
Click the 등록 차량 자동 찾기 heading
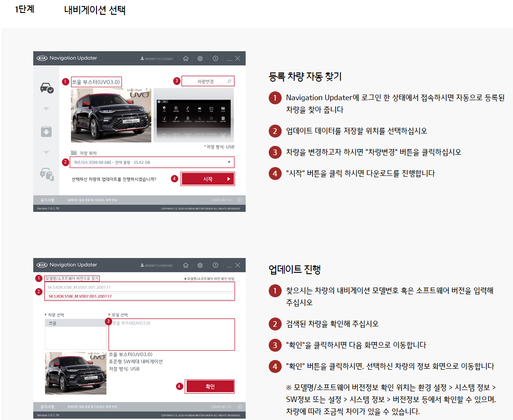tap(305, 77)
